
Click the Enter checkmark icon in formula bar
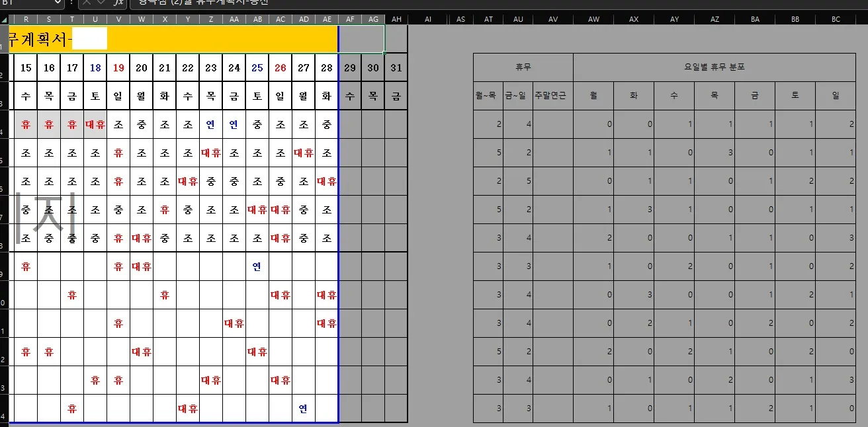(x=103, y=3)
